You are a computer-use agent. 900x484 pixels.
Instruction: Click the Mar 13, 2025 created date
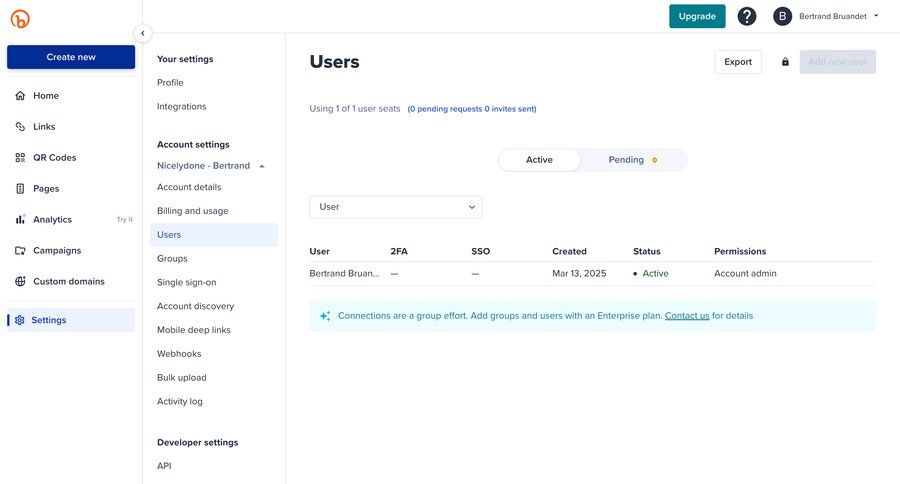pos(579,273)
